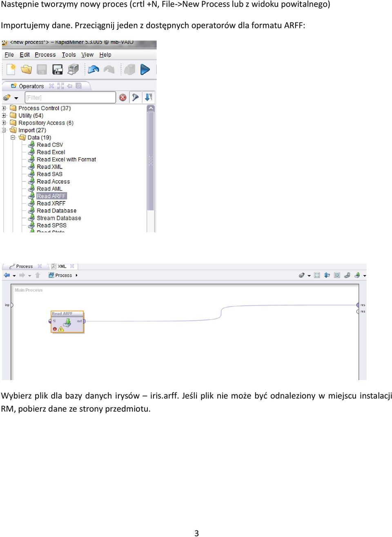Click the Save As floppy icon
This screenshot has height=537, width=392.
[58, 69]
